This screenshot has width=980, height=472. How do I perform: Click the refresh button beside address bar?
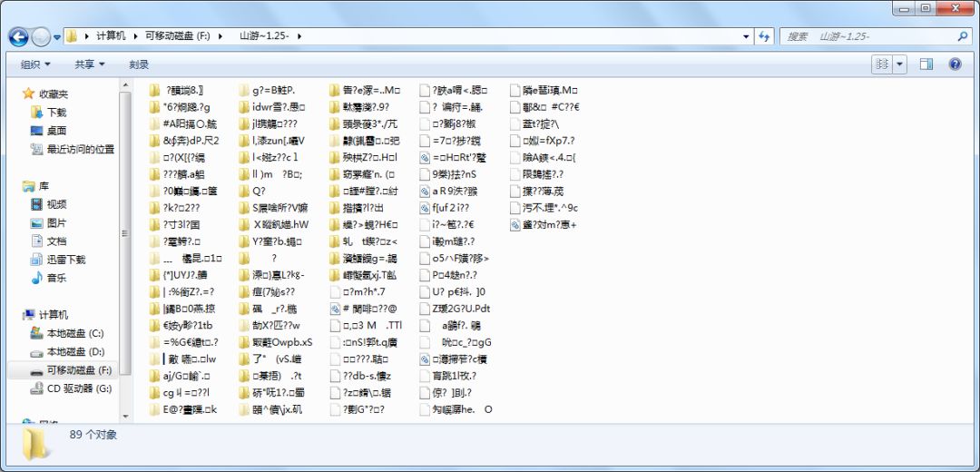click(764, 36)
